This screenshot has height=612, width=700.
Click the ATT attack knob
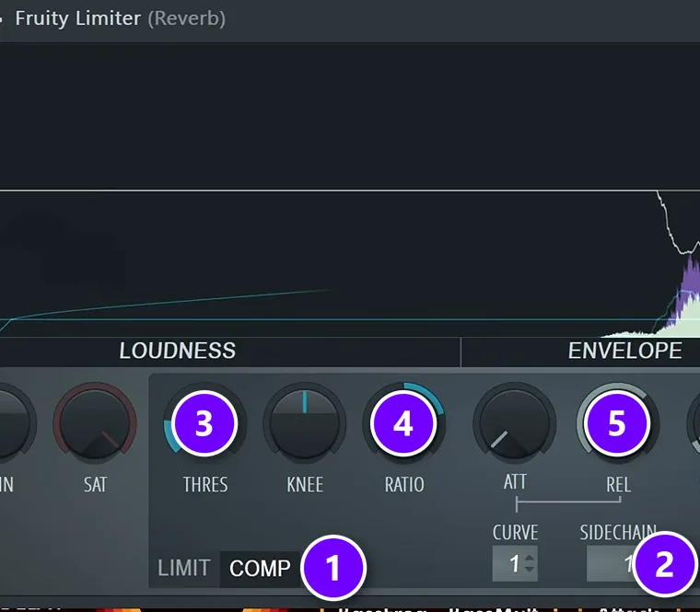tap(514, 423)
